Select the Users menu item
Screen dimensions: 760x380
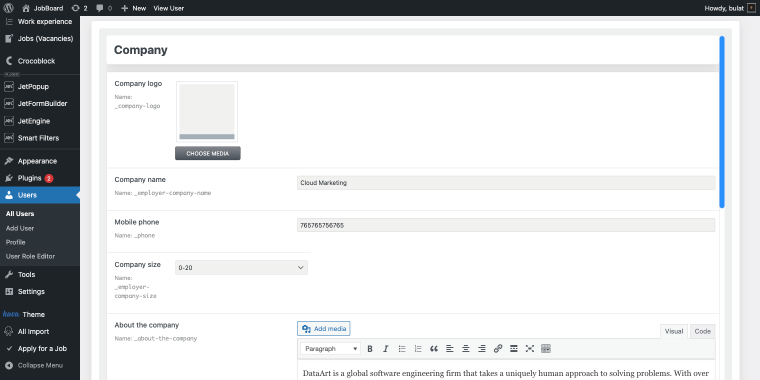click(x=40, y=195)
